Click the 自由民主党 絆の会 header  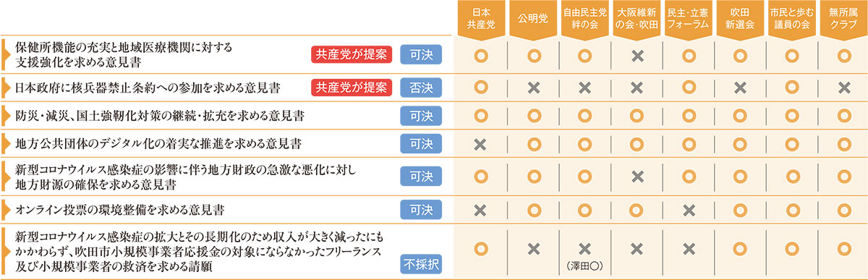584,18
